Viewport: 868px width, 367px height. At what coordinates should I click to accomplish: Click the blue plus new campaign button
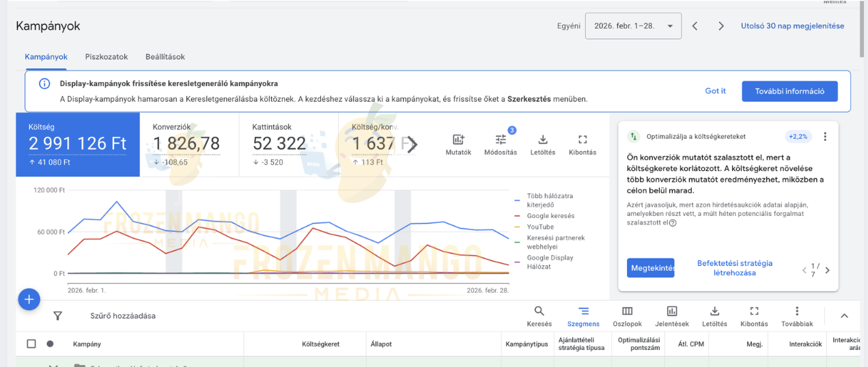tap(29, 299)
